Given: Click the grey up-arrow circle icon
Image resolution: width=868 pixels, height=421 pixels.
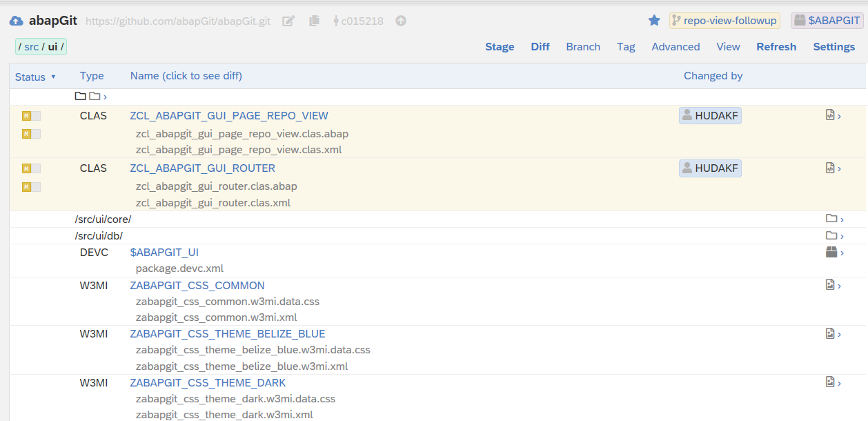Looking at the screenshot, I should (x=401, y=21).
